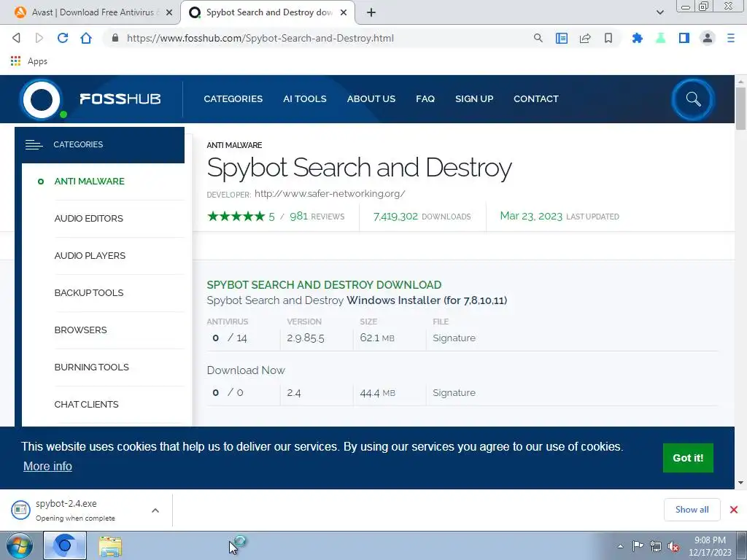Open AI TOOLS in the navigation
The height and width of the screenshot is (560, 747).
304,98
